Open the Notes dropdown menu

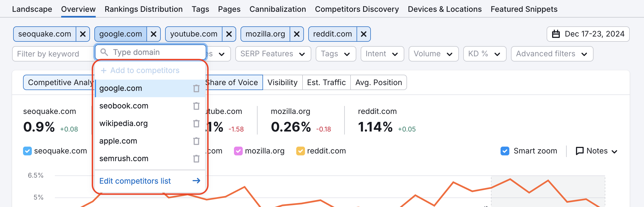coord(597,151)
